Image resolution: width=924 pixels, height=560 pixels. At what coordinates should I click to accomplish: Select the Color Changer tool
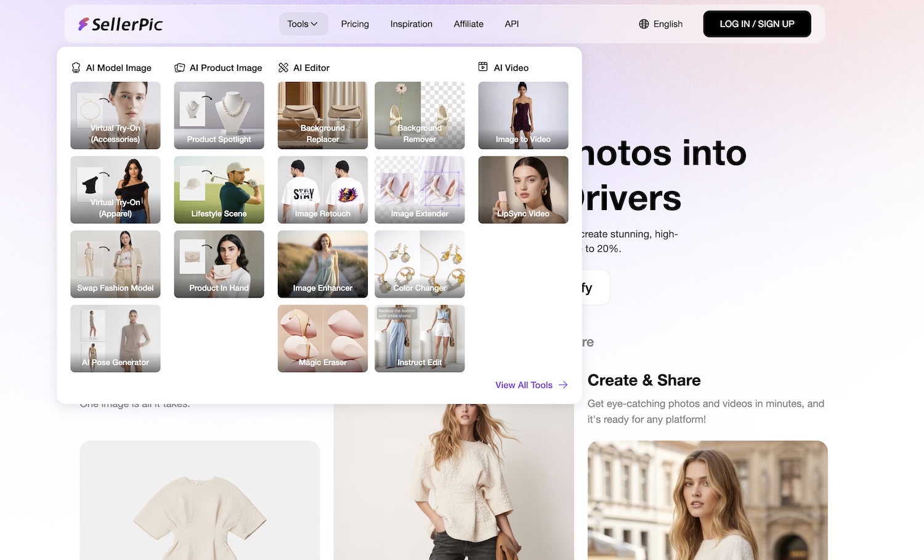tap(419, 264)
